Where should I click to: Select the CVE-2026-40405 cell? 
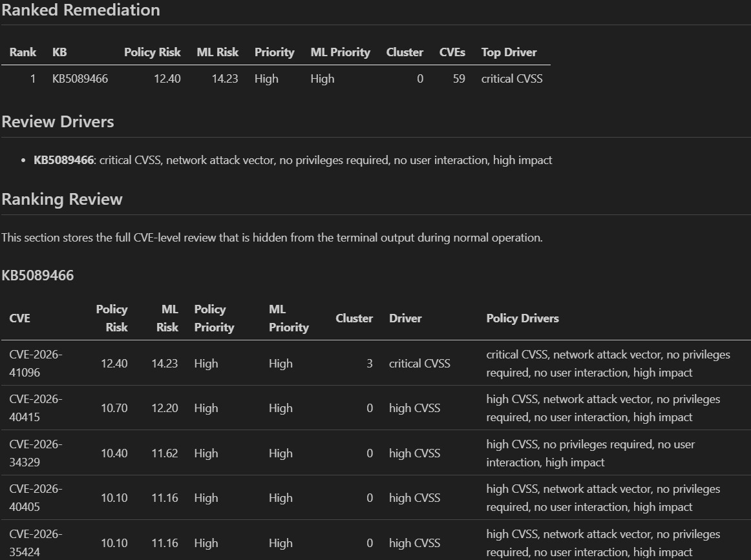[36, 498]
